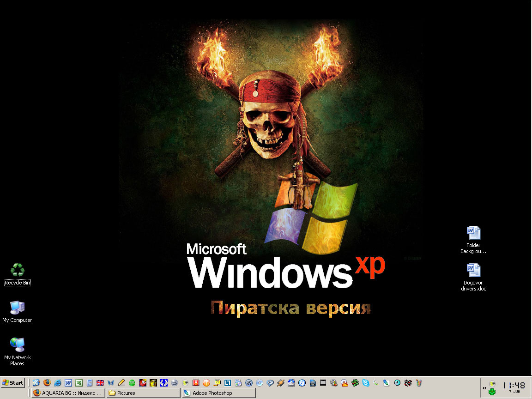Select the Dogovor drivers.doc file icon
This screenshot has width=532, height=399.
point(473,277)
